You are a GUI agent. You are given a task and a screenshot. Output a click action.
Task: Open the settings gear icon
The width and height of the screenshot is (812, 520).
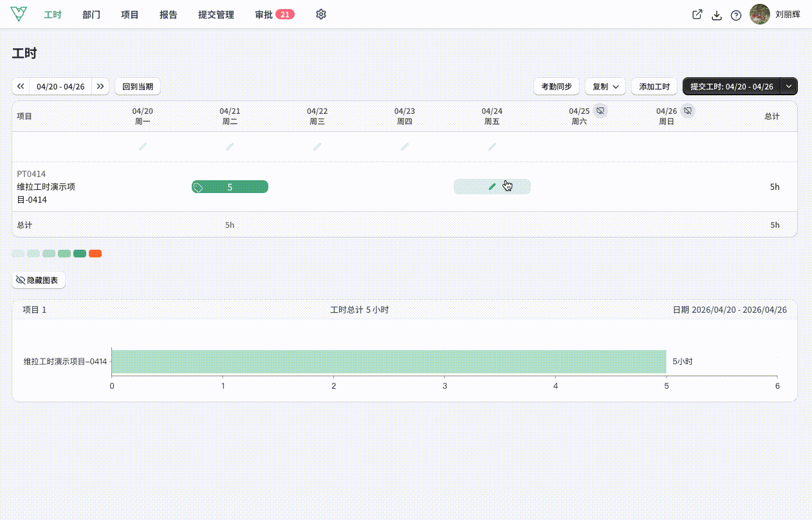click(321, 14)
